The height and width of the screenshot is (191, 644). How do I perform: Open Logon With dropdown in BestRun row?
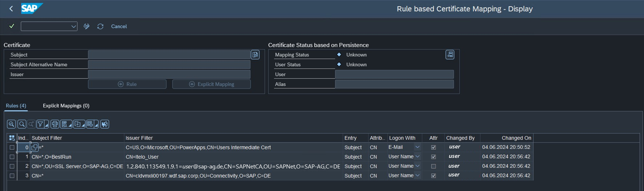(418, 156)
